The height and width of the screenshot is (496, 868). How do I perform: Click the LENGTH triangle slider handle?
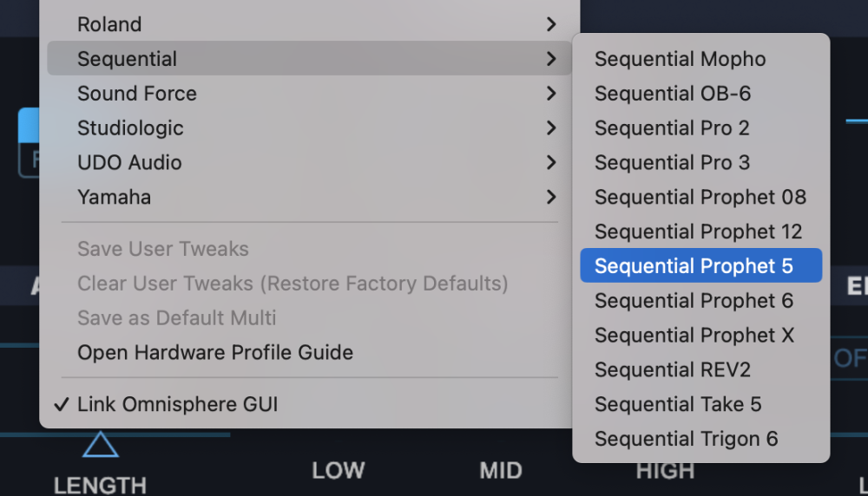coord(101,446)
